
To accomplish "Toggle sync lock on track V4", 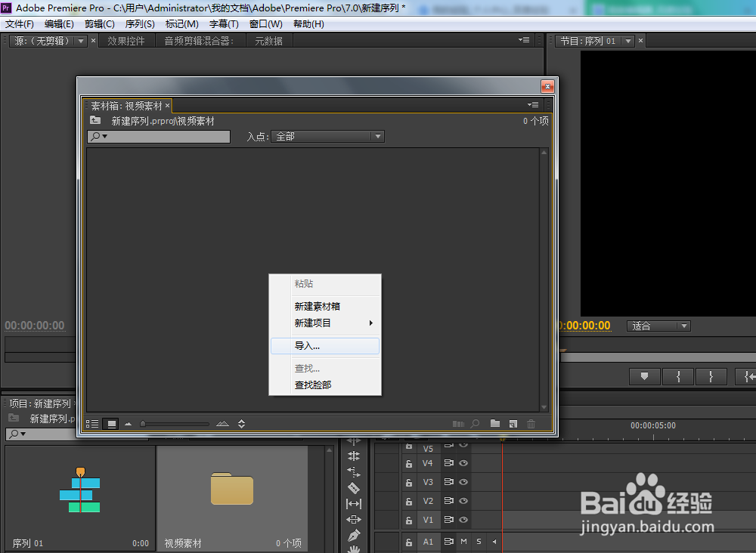I will (x=448, y=463).
